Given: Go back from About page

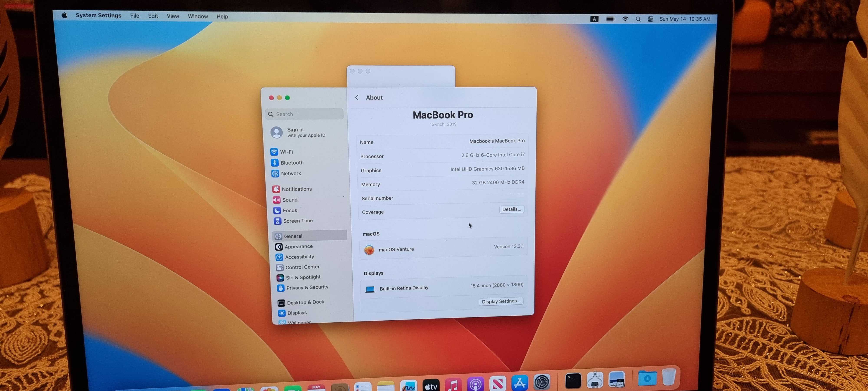Looking at the screenshot, I should [x=357, y=98].
